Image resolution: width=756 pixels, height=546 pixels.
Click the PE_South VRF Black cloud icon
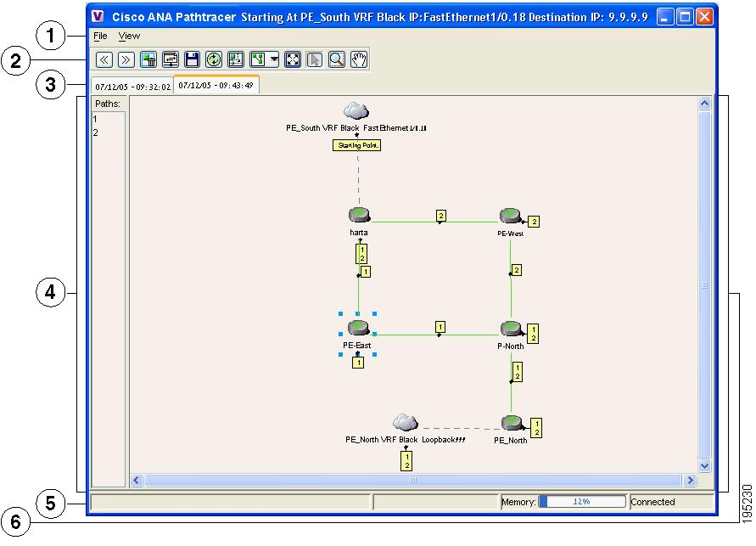coord(356,111)
